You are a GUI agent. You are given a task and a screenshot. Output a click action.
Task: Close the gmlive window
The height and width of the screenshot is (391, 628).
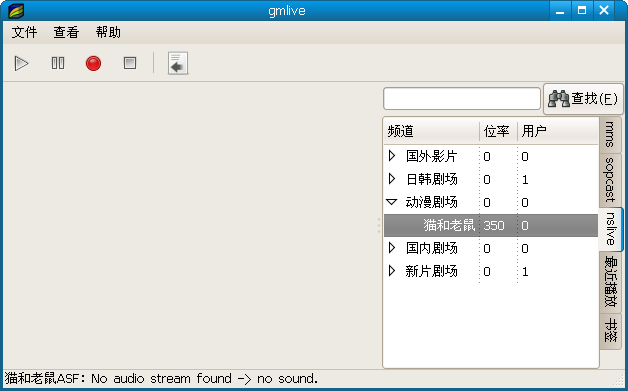(604, 11)
